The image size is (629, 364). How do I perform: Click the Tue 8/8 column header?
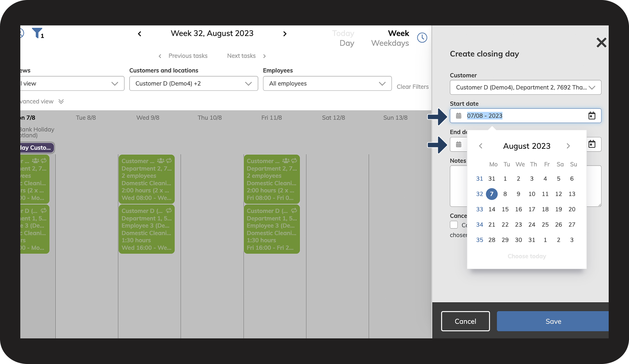coord(86,118)
